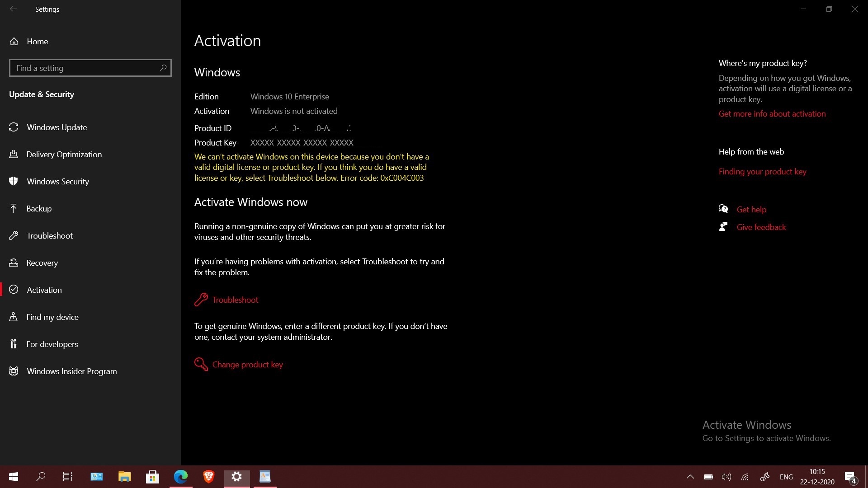The width and height of the screenshot is (868, 488).
Task: Click the Backup arrow icon
Action: (14, 208)
